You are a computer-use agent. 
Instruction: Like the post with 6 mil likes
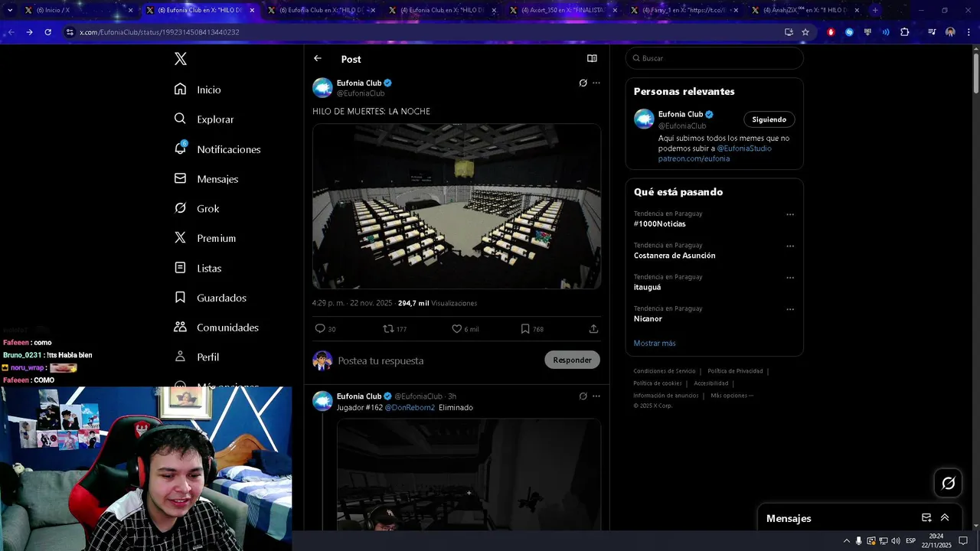coord(465,328)
